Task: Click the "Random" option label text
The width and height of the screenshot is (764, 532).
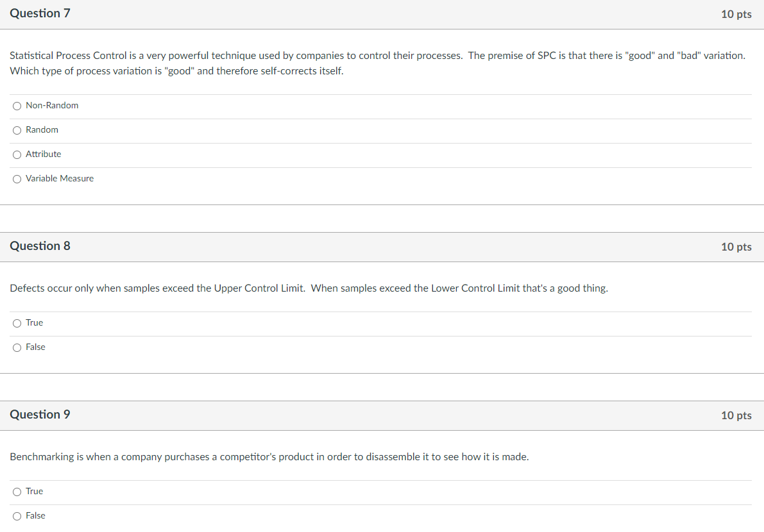Action: pyautogui.click(x=41, y=129)
